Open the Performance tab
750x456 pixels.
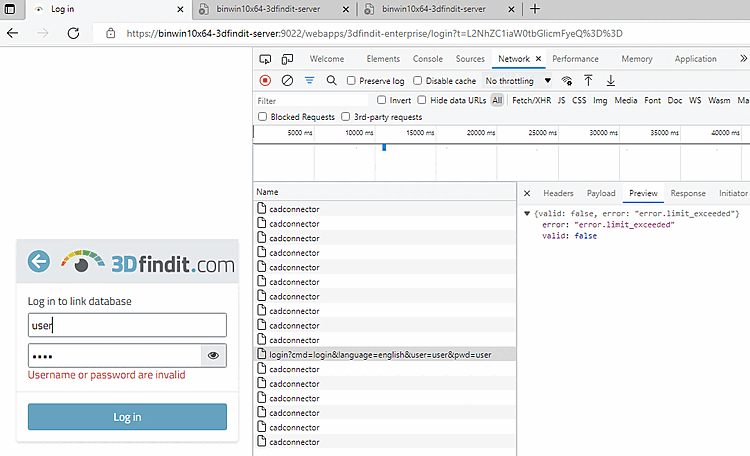click(575, 59)
